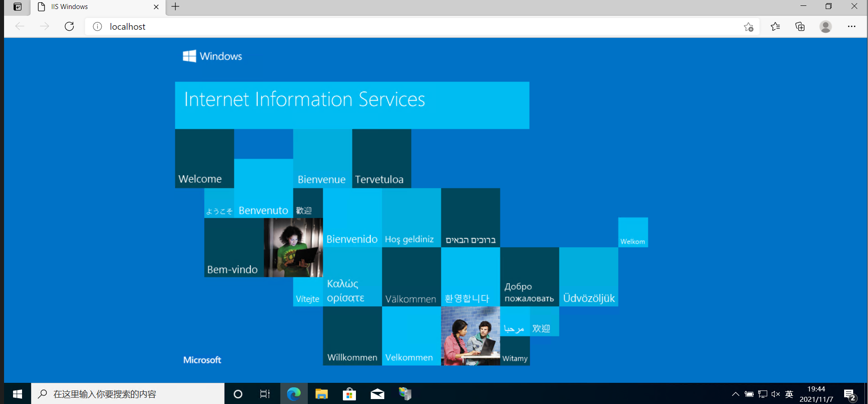Open a new tab with plus button
868x404 pixels.
click(175, 6)
